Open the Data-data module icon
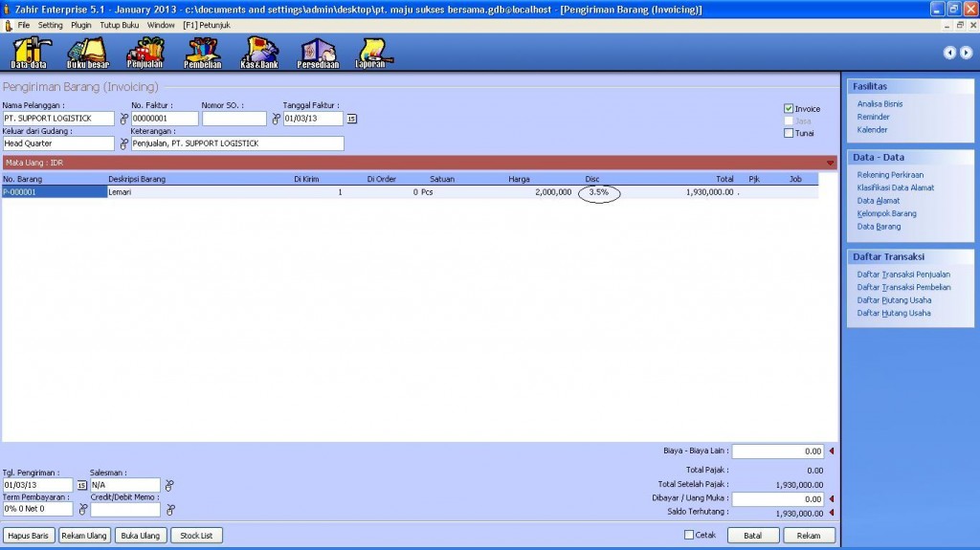This screenshot has height=550, width=980. (x=29, y=53)
